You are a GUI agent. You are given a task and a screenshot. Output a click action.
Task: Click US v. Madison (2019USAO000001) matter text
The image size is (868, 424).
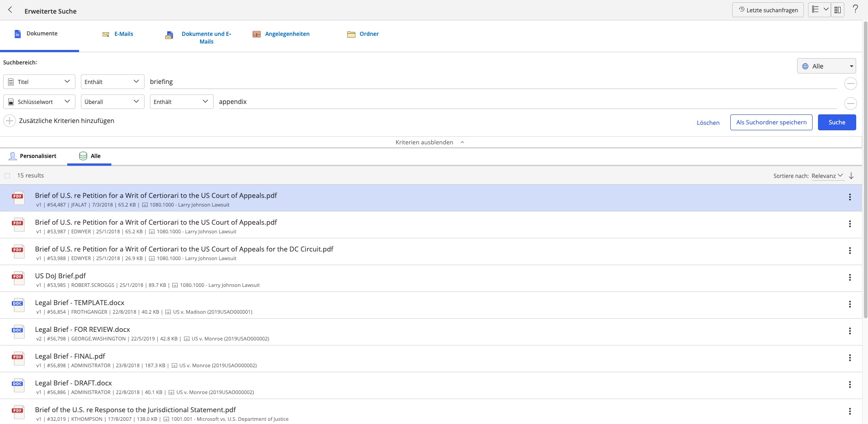point(213,312)
